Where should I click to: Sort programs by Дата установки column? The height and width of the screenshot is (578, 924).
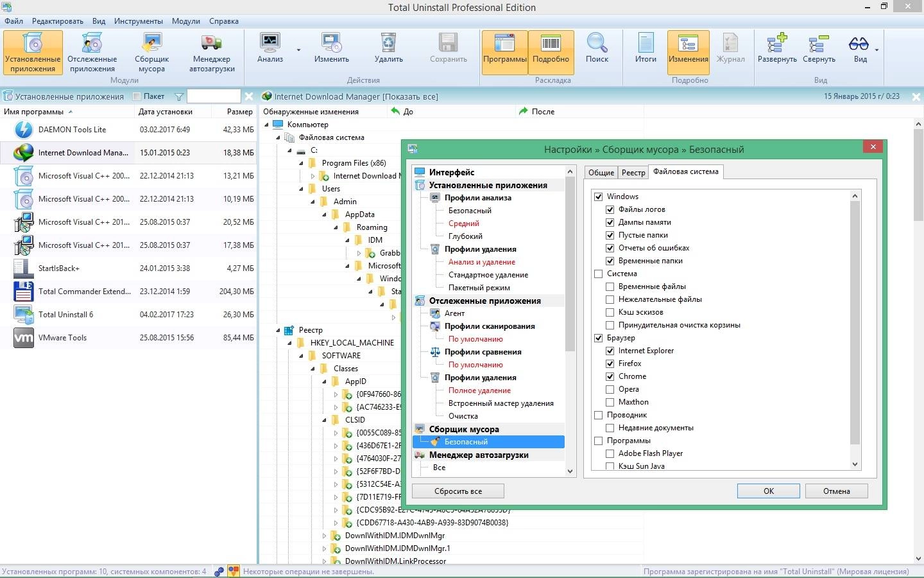[166, 112]
